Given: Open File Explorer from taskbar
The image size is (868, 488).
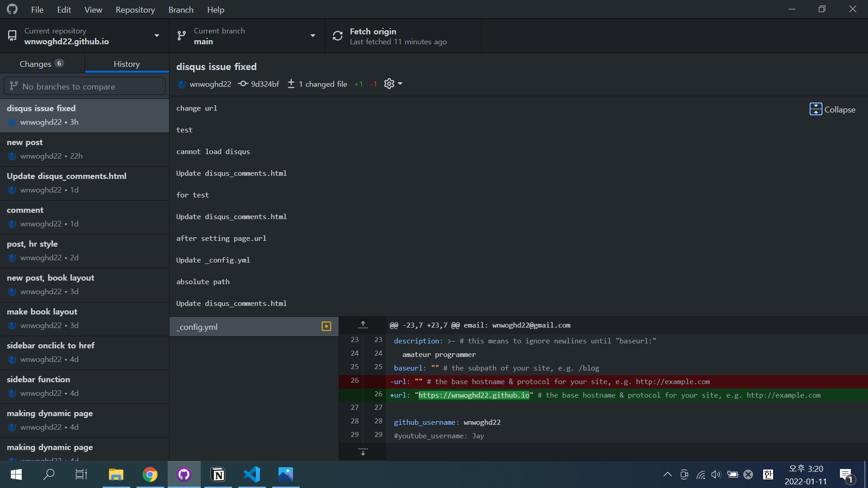Looking at the screenshot, I should [x=116, y=474].
